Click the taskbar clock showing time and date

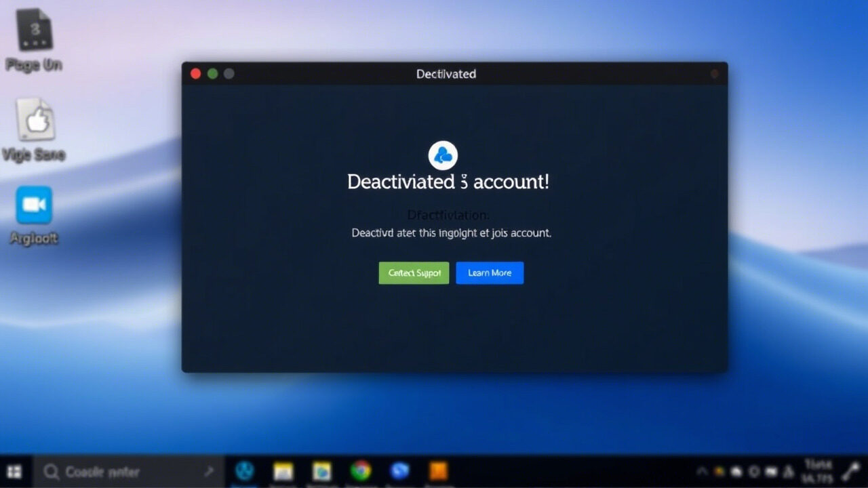tap(816, 471)
